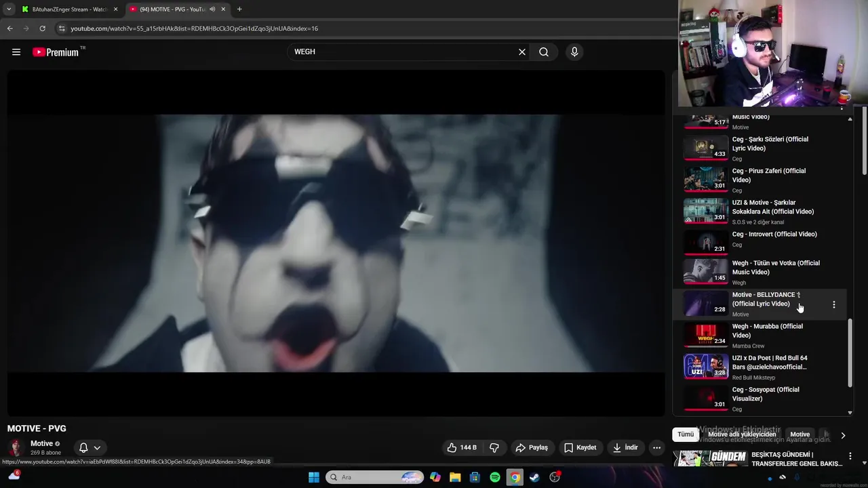Click the taskbar Ara search box
This screenshot has width=868, height=488.
(374, 477)
